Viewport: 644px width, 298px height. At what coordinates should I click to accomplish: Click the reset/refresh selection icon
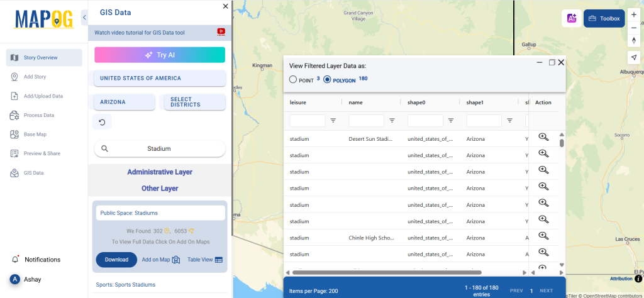[102, 121]
